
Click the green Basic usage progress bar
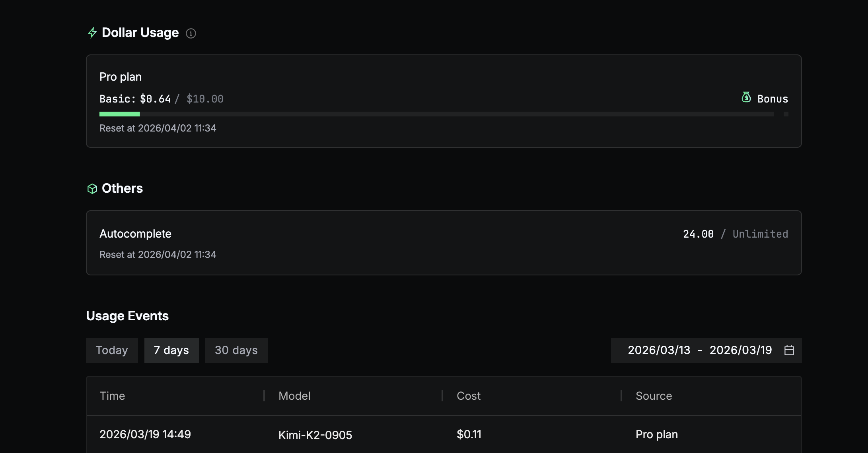(x=120, y=114)
